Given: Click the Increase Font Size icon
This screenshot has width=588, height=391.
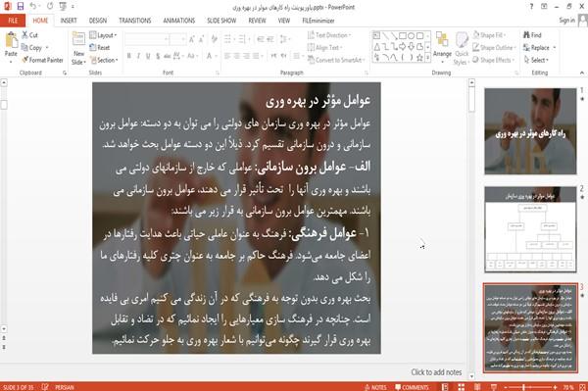Looking at the screenshot, I should click(x=192, y=39).
